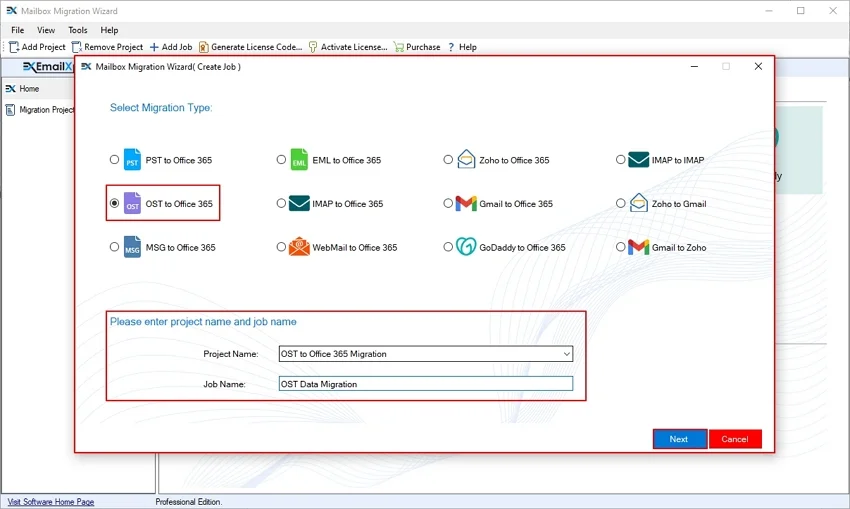This screenshot has width=850, height=509.
Task: Click inside the Job Name field
Action: point(426,384)
